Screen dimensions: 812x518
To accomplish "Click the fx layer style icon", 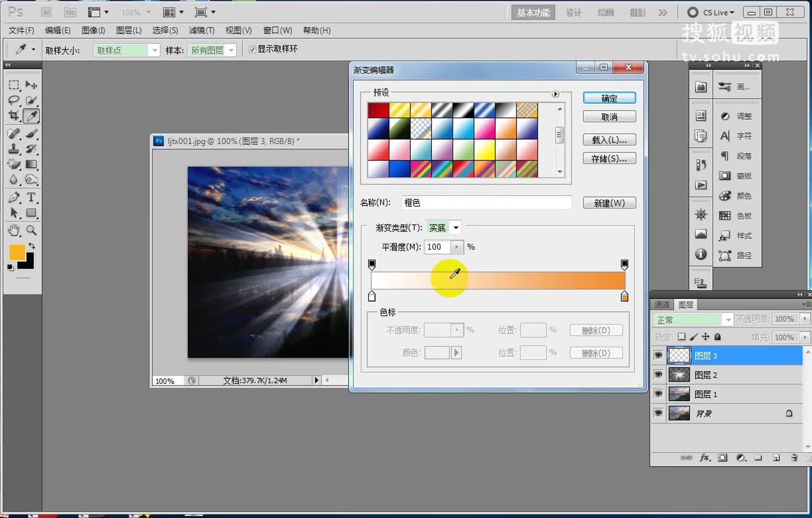I will (x=705, y=458).
